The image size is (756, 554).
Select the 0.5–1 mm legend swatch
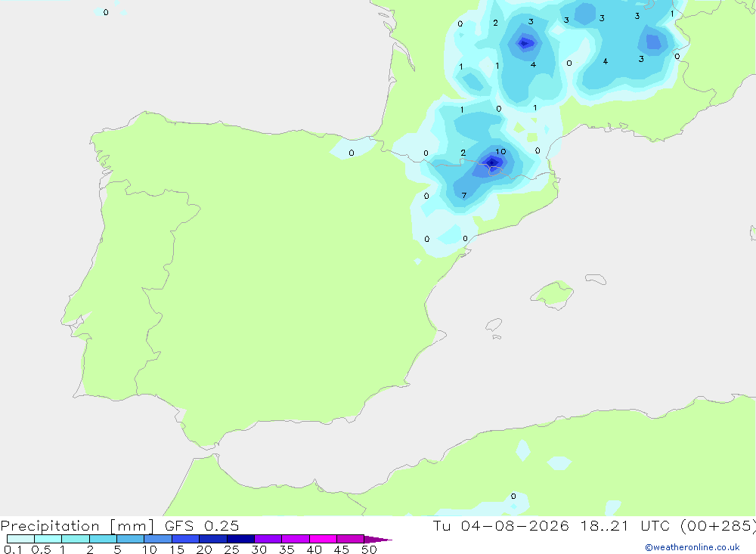[x=48, y=539]
